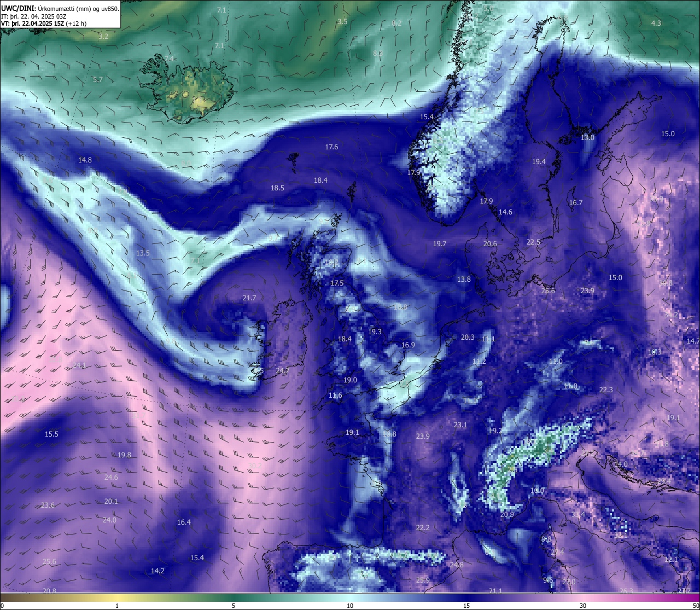Click the 17.6 precipitable water value
The image size is (700, 610).
(x=331, y=147)
